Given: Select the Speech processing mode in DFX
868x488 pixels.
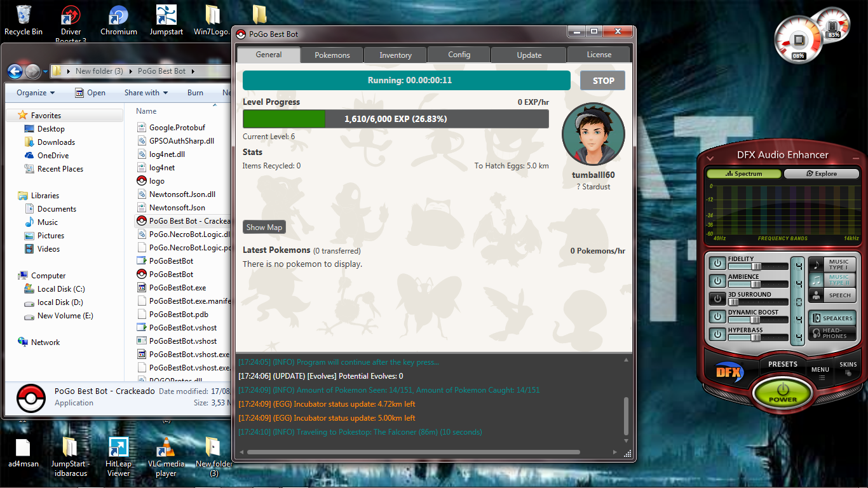Looking at the screenshot, I should coord(832,295).
